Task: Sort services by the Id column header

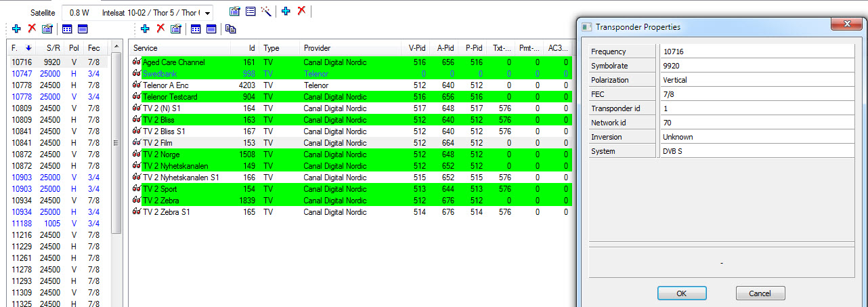Action: pos(245,48)
